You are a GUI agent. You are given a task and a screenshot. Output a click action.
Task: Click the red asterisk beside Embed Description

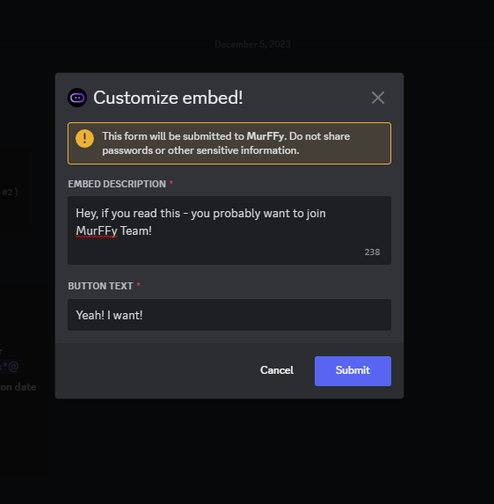click(x=171, y=183)
